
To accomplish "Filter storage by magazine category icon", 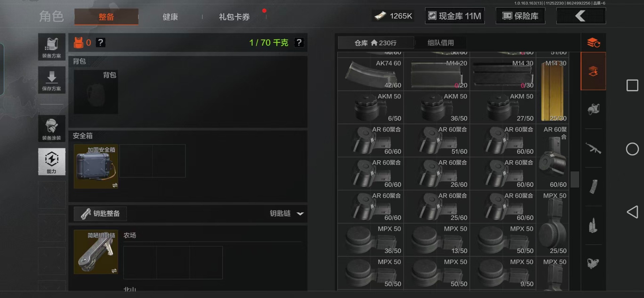I will [593, 187].
